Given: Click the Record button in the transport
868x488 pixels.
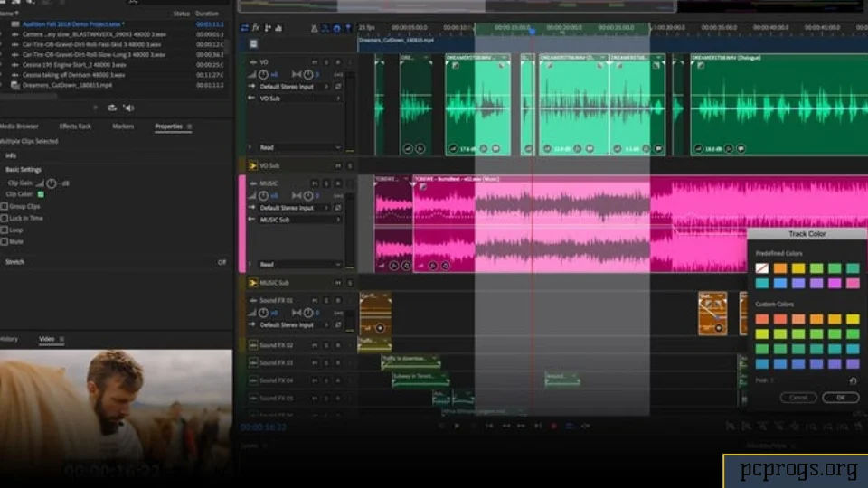Looking at the screenshot, I should 553,426.
